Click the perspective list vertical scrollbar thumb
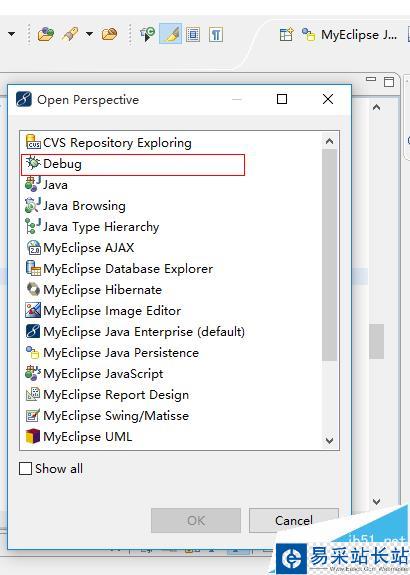This screenshot has width=410, height=575. (329, 255)
